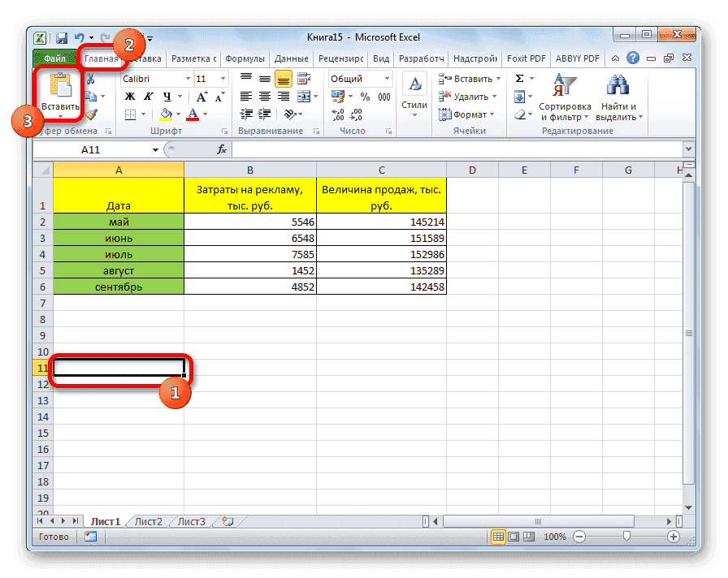Screen dimensions: 728x578
Task: Click the Fill Down arrow icon
Action: click(518, 96)
